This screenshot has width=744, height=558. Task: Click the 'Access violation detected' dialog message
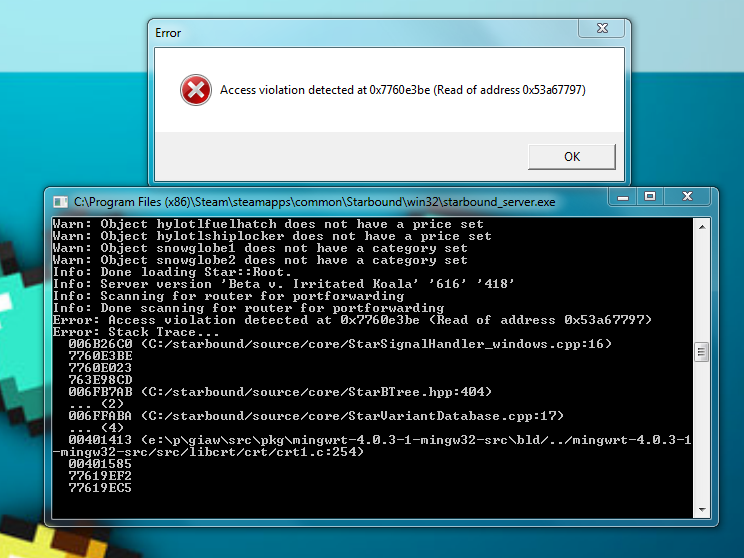(x=403, y=90)
